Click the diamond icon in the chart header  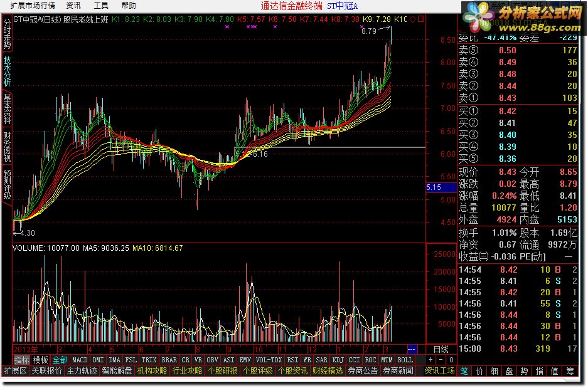tap(412, 19)
